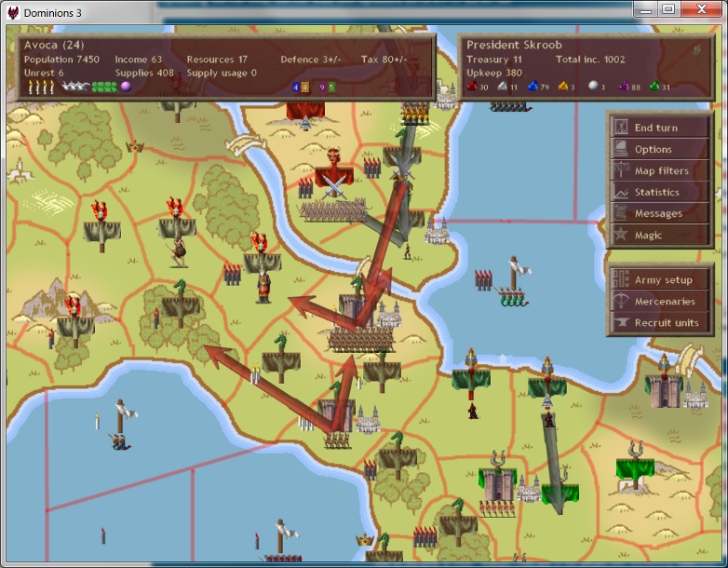
Task: Click the green clover scale icons
Action: [104, 87]
